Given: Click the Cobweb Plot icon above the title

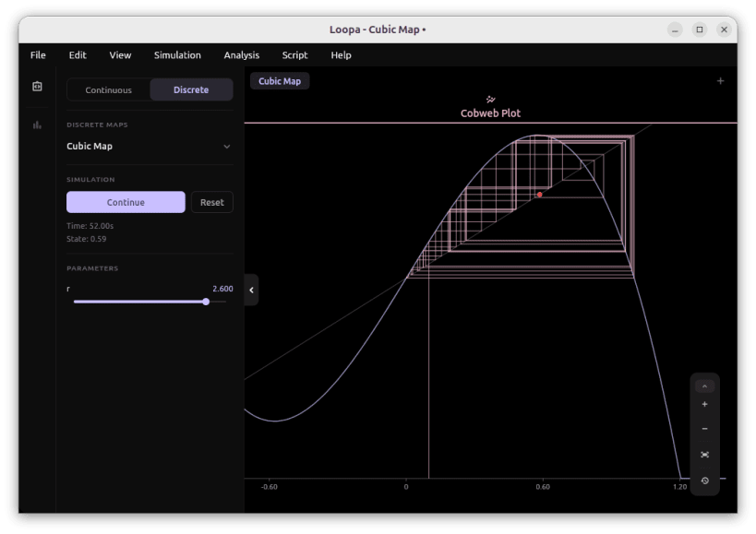Looking at the screenshot, I should (x=490, y=100).
